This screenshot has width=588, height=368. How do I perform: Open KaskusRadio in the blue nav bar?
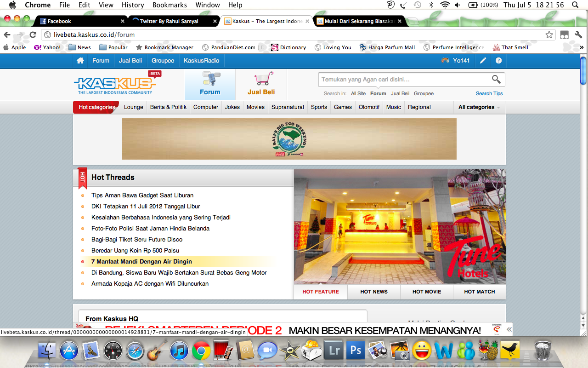pyautogui.click(x=202, y=60)
